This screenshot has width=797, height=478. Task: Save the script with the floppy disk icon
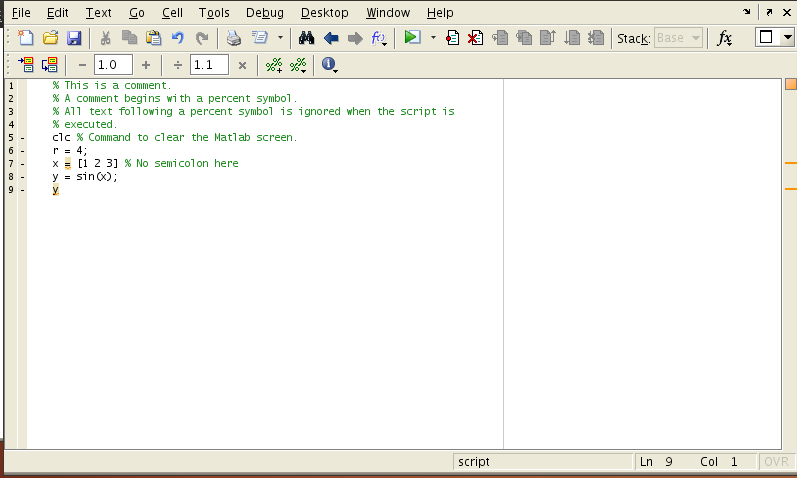(74, 38)
